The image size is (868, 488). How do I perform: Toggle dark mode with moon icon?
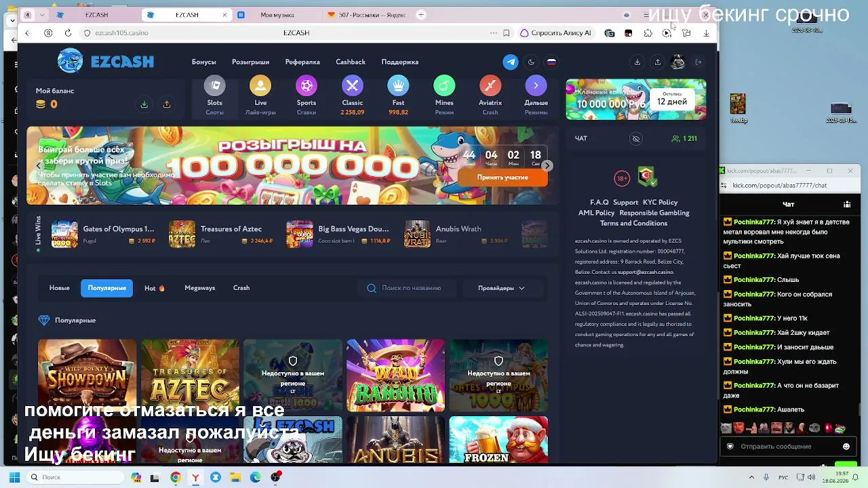click(x=531, y=62)
